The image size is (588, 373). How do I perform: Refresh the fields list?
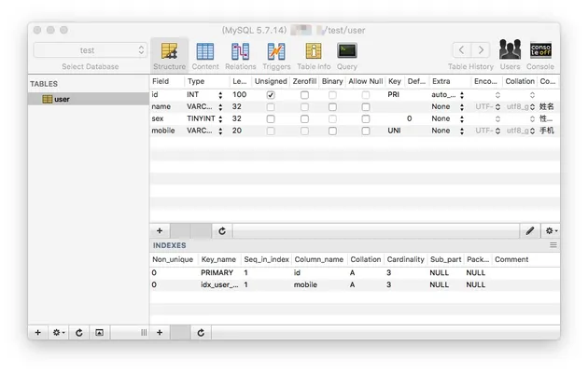(x=222, y=230)
